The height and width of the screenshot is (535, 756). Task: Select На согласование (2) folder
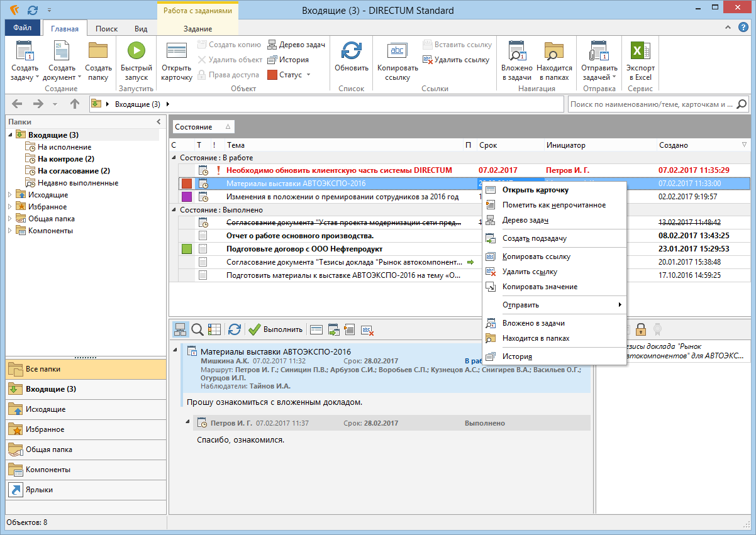[x=74, y=170]
